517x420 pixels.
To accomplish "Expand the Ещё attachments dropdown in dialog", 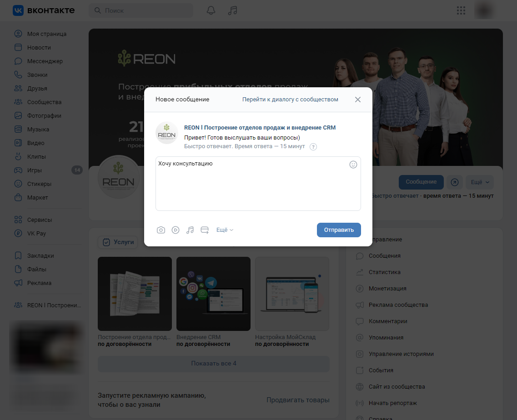I will point(225,230).
